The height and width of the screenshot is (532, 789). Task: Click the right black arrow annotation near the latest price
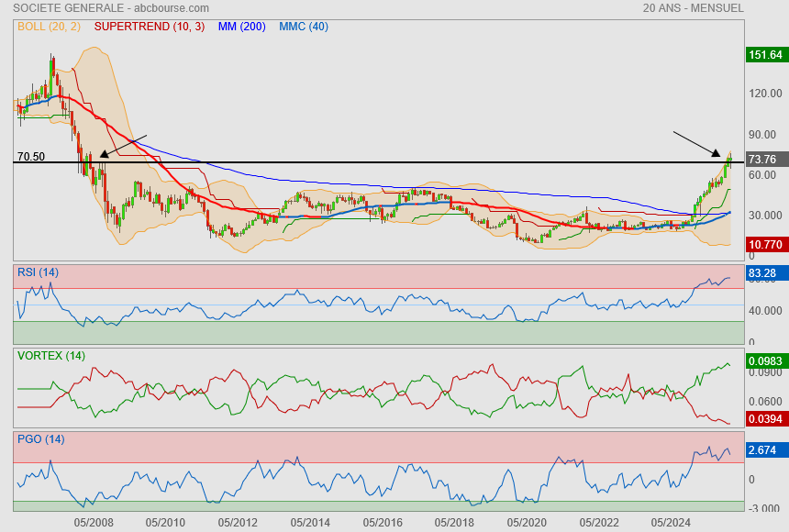697,144
